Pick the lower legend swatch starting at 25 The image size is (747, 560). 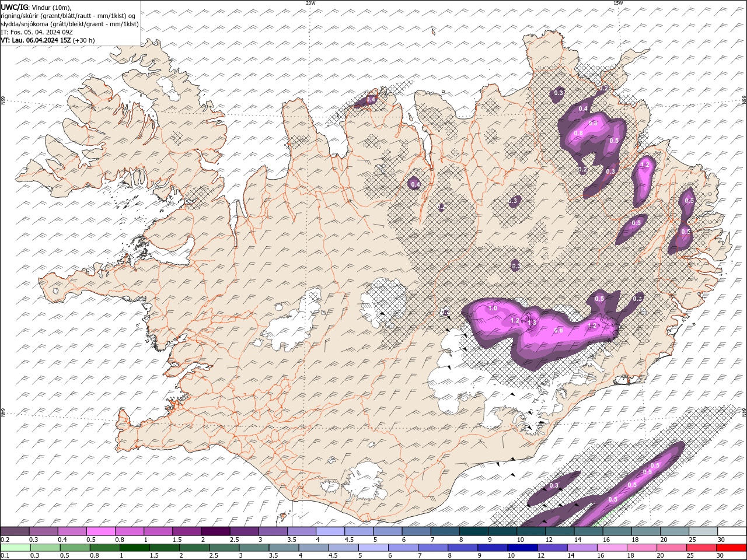pos(701,548)
